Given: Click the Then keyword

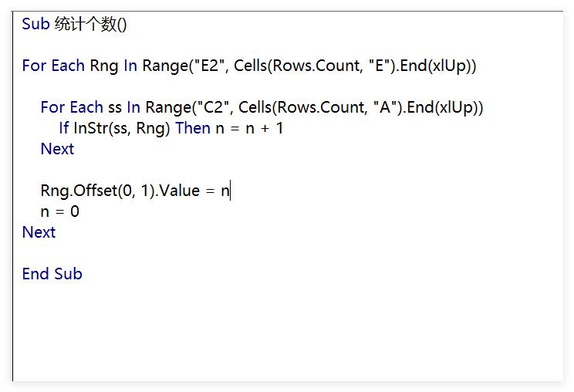Looking at the screenshot, I should (193, 128).
